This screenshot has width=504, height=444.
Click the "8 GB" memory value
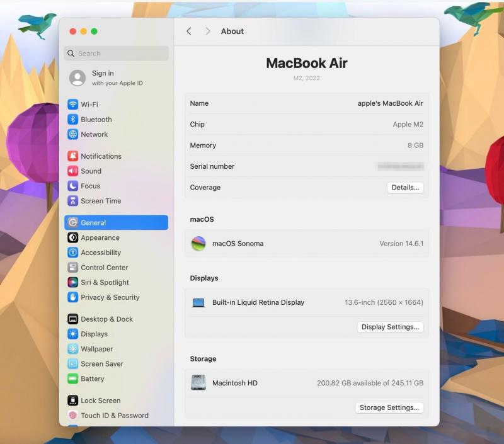click(415, 145)
